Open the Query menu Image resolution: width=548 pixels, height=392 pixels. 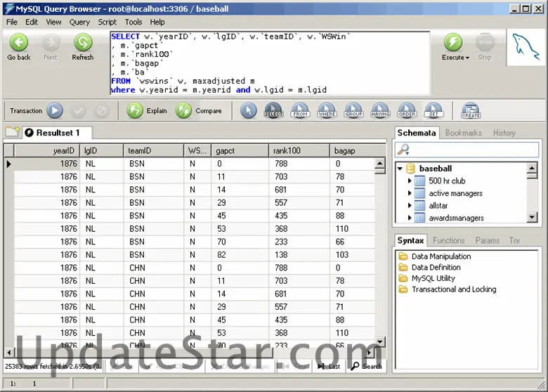(79, 22)
